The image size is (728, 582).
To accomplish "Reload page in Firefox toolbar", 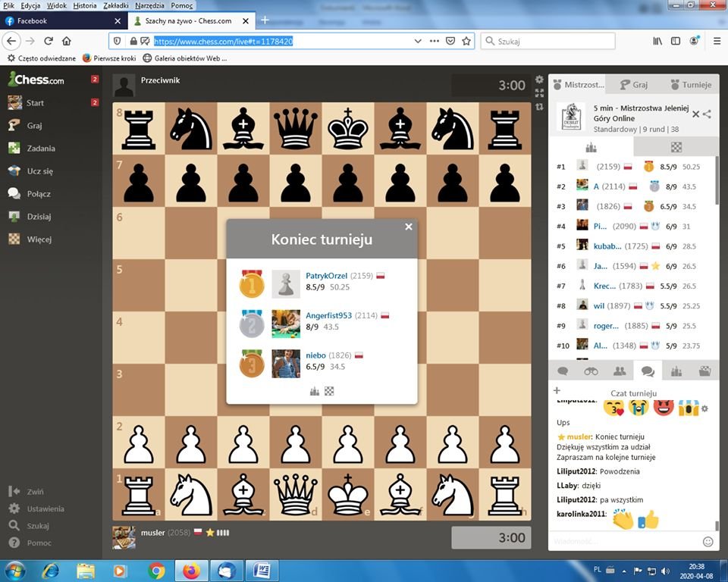I will click(49, 41).
